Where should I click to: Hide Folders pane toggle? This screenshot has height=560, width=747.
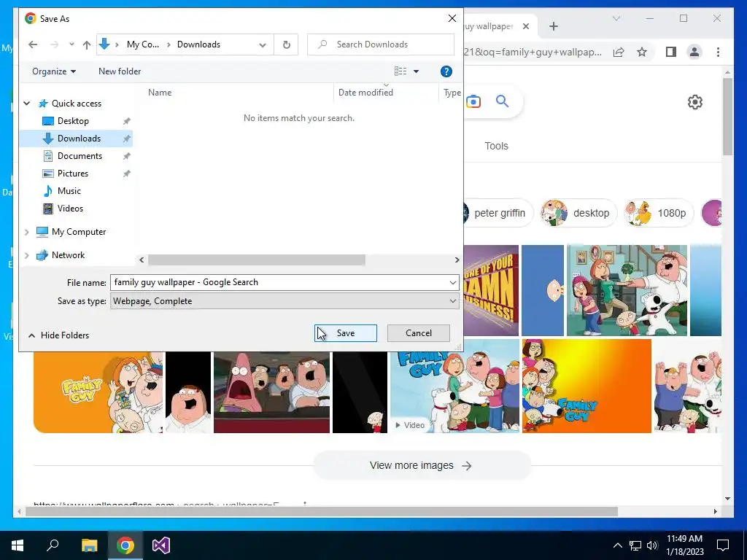coord(58,335)
